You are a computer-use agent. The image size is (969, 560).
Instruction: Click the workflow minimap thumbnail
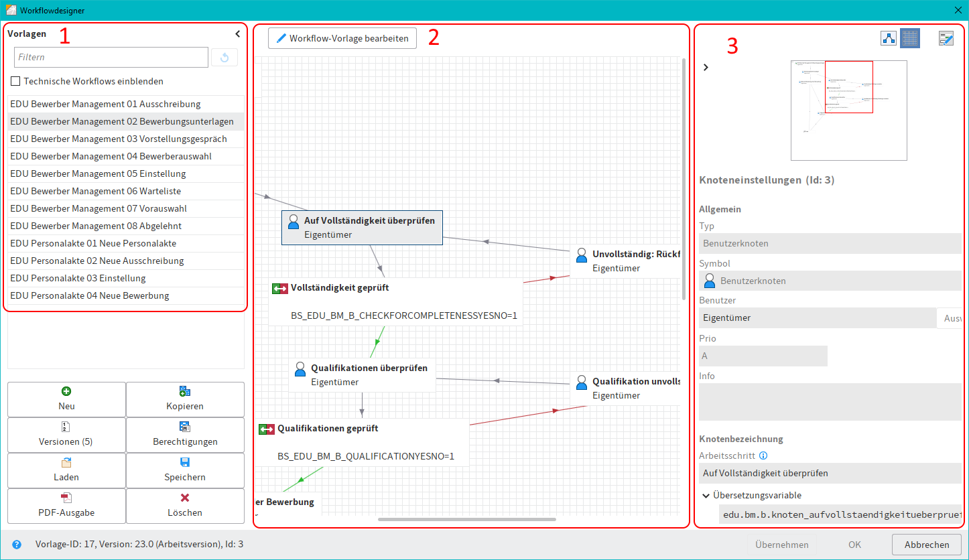coord(849,110)
